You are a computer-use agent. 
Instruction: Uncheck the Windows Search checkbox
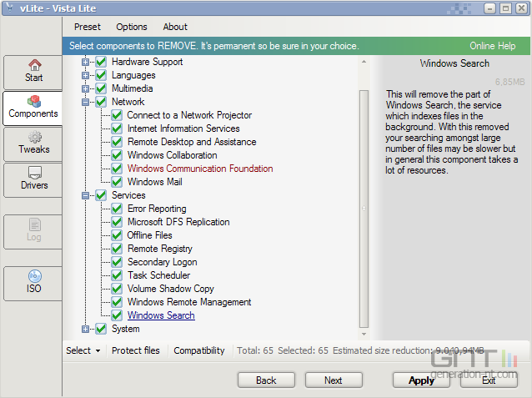coord(117,315)
